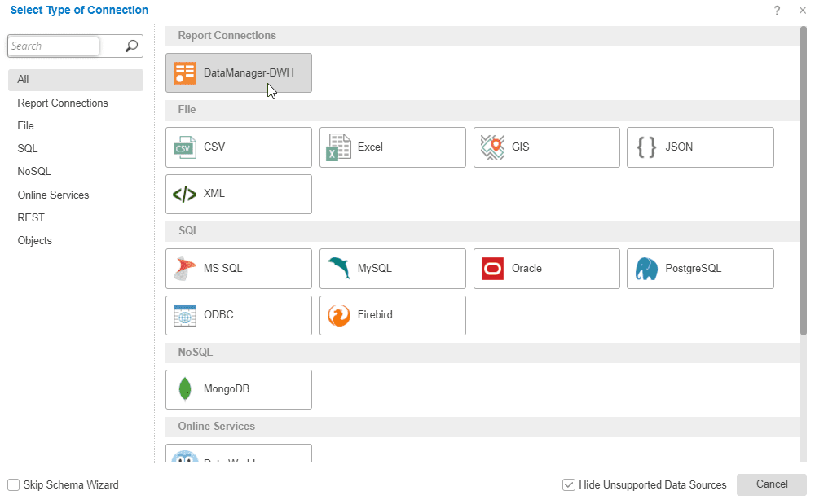The width and height of the screenshot is (815, 504).
Task: Pick the Excel connection icon
Action: pos(339,147)
